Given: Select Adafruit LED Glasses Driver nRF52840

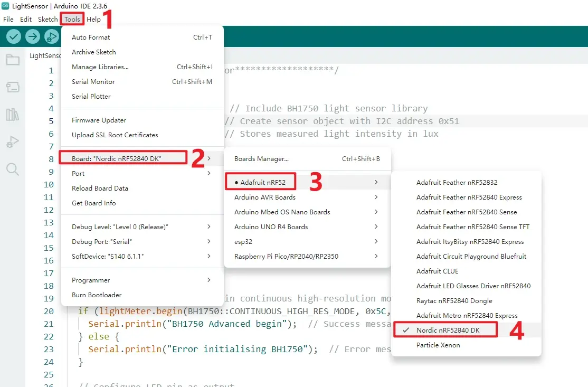Looking at the screenshot, I should tap(466, 286).
